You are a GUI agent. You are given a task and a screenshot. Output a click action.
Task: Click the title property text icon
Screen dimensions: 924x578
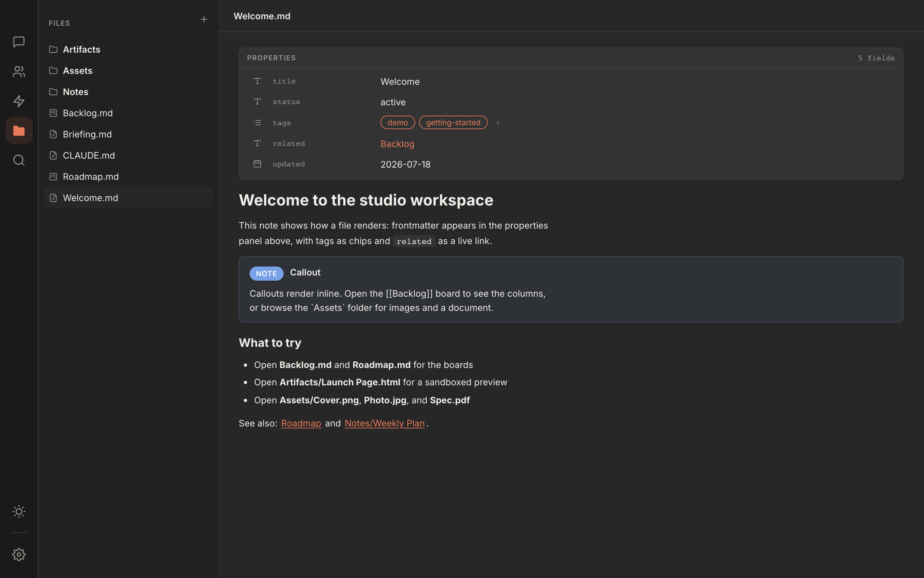(257, 81)
